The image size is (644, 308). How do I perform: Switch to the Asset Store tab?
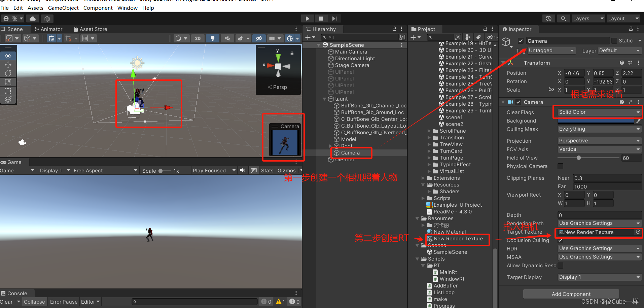tap(93, 29)
